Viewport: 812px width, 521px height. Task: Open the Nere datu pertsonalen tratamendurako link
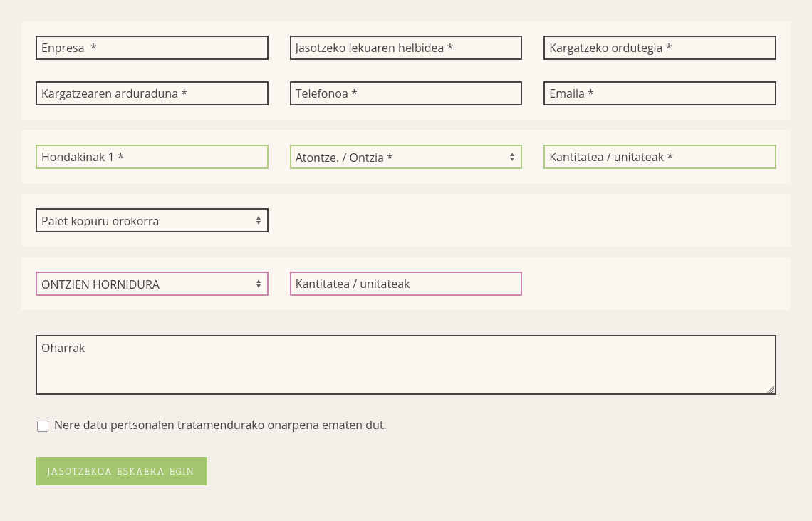(219, 425)
